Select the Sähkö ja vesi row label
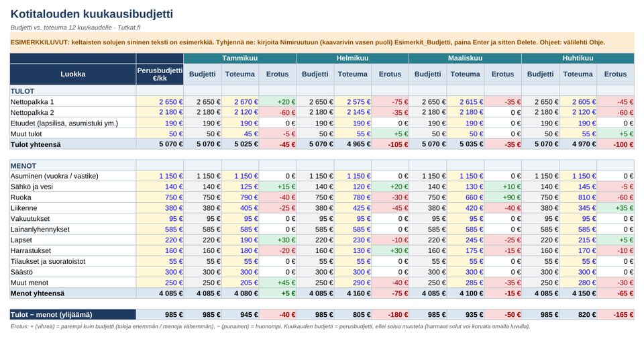Image resolution: width=644 pixels, height=339 pixels. 73,187
